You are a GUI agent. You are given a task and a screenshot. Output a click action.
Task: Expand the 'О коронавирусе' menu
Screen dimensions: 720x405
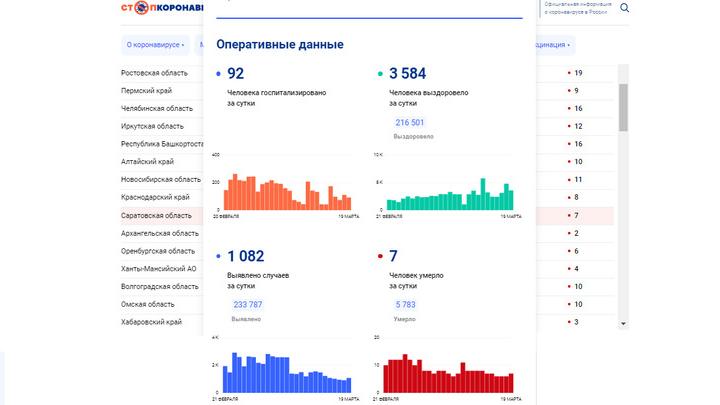click(x=153, y=45)
